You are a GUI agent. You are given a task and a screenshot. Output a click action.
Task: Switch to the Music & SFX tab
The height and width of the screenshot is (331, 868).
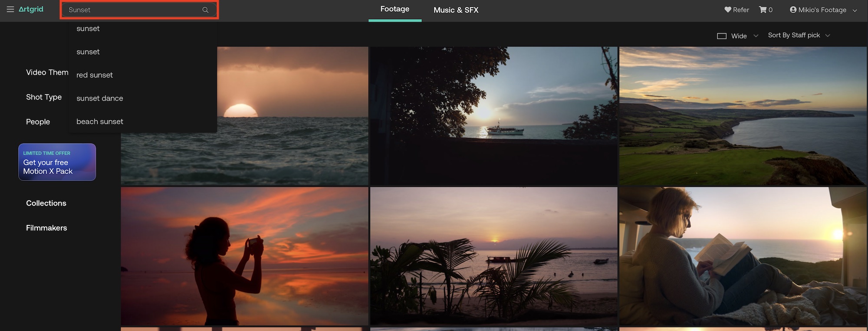pyautogui.click(x=456, y=10)
